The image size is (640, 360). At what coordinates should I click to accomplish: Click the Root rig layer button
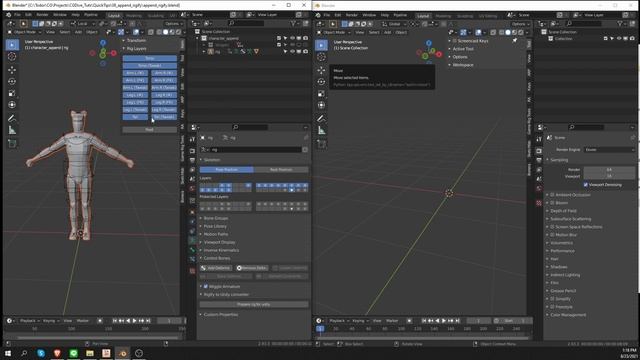point(149,129)
